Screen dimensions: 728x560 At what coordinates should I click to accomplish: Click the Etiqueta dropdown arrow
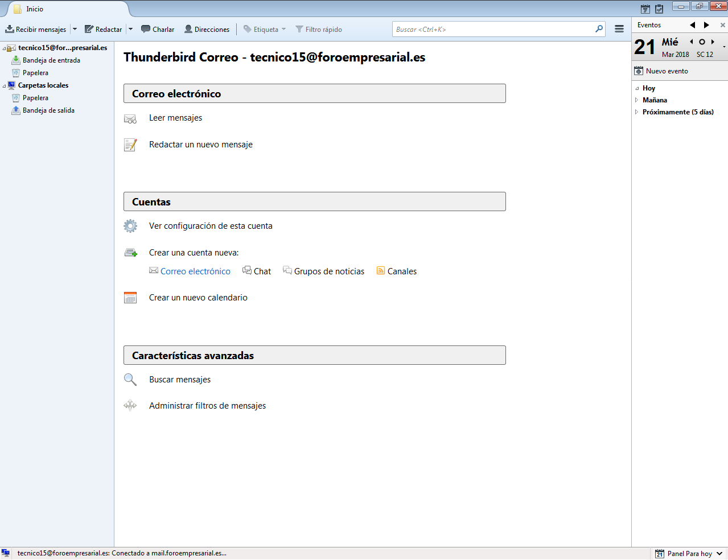283,29
